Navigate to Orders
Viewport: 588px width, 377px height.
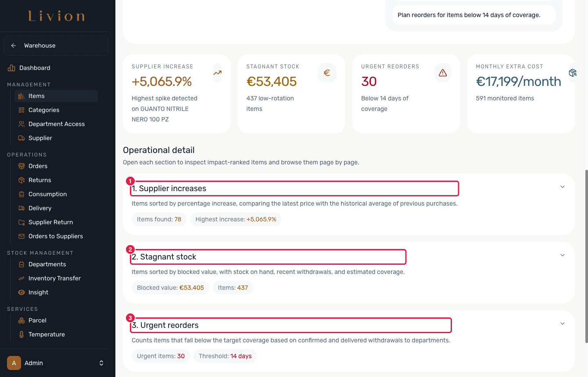click(x=56, y=166)
